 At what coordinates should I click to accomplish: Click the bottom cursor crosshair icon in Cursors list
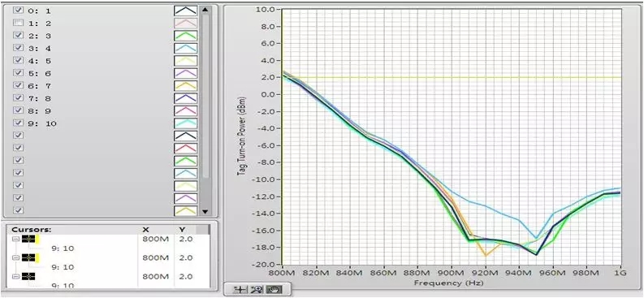tap(28, 276)
